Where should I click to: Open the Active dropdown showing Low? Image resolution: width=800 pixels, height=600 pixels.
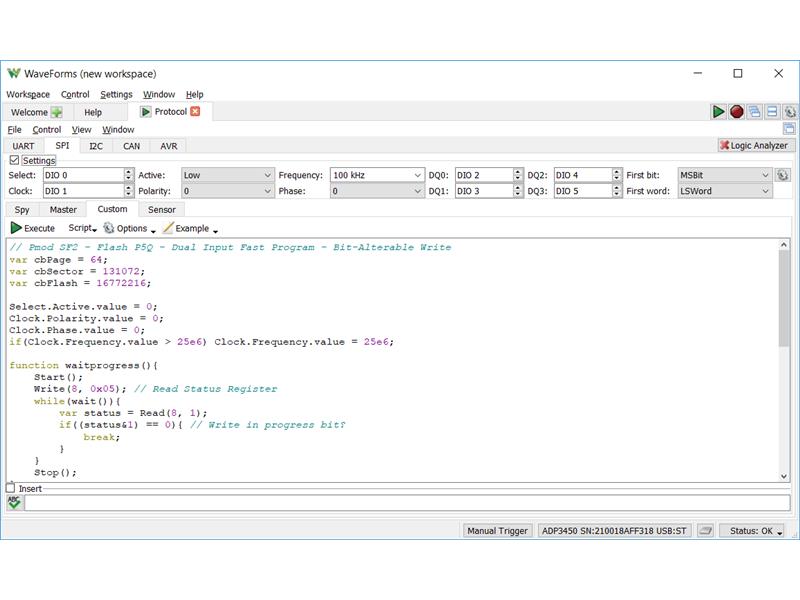[x=228, y=175]
